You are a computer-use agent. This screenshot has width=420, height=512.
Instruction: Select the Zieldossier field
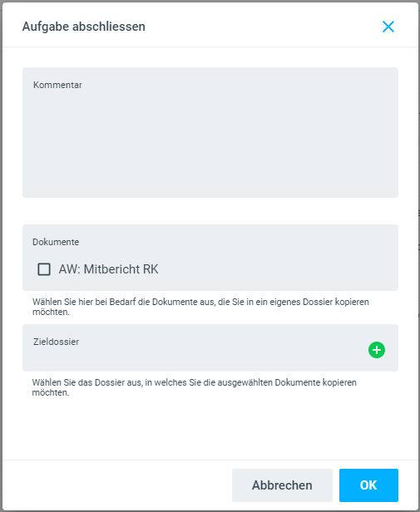coord(210,347)
